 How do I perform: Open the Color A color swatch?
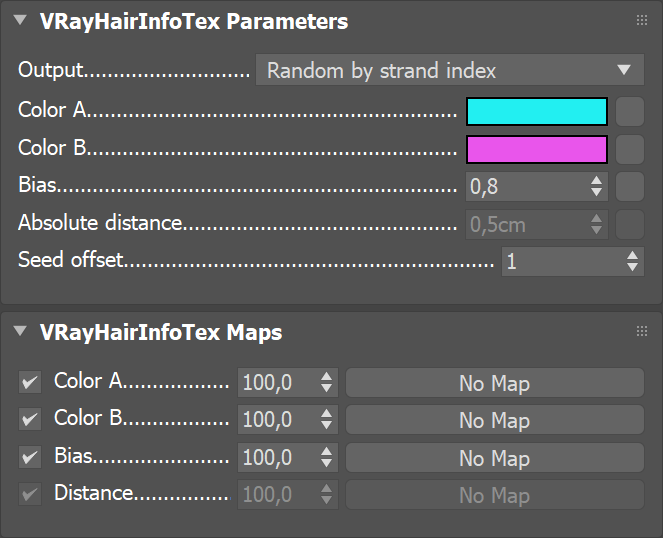[x=537, y=112]
